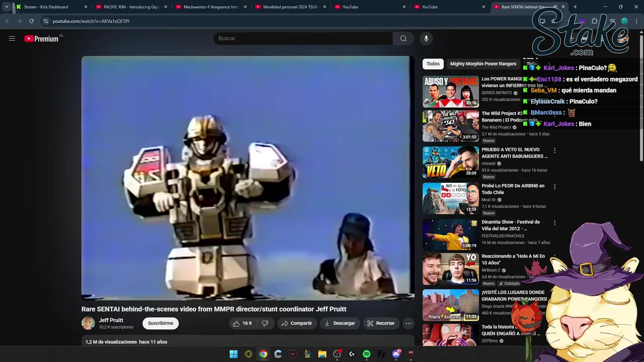Select the Todos filter chip
Viewport: 644px width, 362px height.
433,64
